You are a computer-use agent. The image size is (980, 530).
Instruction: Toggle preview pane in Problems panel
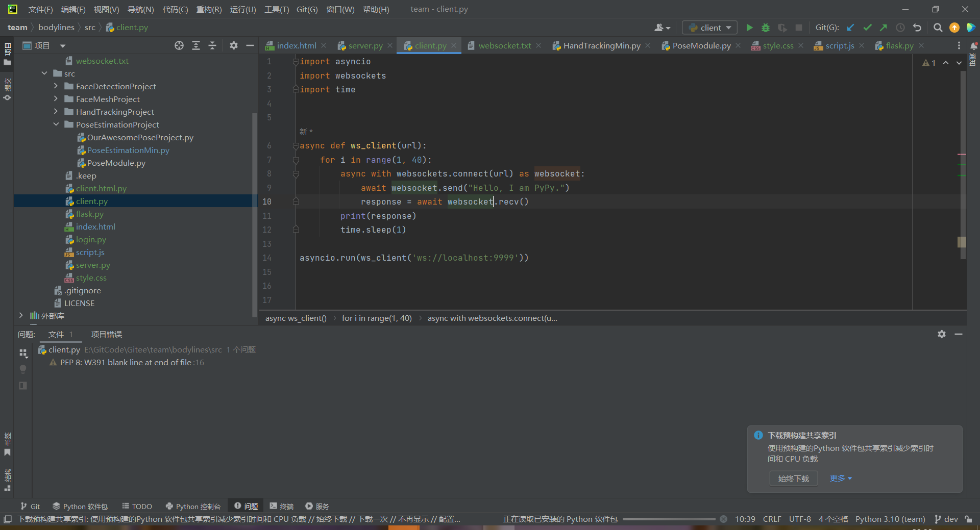23,386
